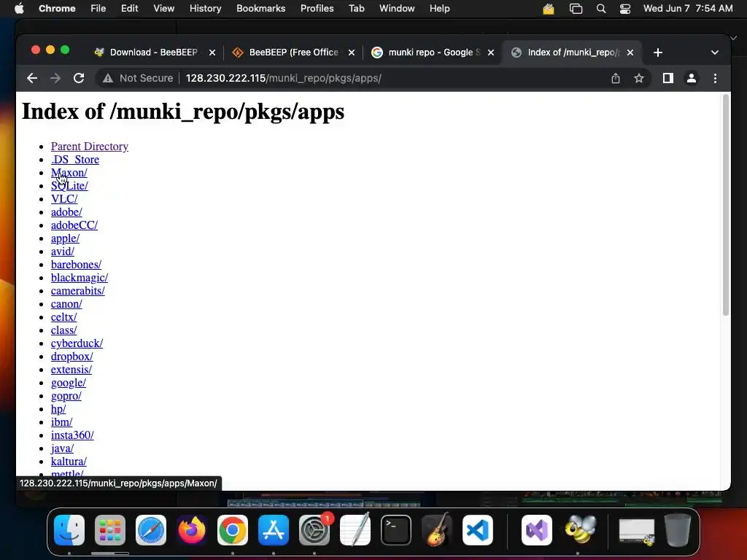747x560 pixels.
Task: Open the Spotlight search icon
Action: tap(601, 9)
